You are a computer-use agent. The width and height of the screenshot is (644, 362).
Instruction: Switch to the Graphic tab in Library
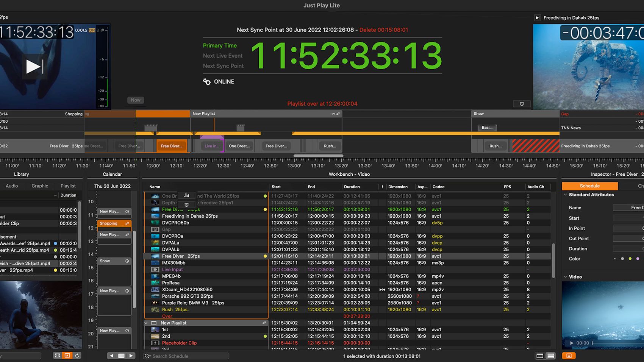point(40,186)
